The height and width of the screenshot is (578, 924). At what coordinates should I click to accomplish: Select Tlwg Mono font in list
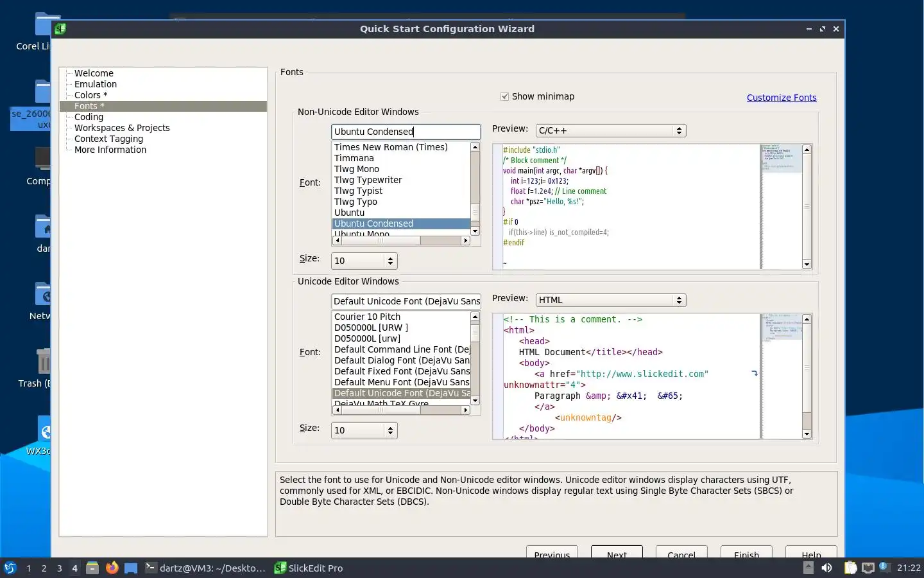coord(357,169)
